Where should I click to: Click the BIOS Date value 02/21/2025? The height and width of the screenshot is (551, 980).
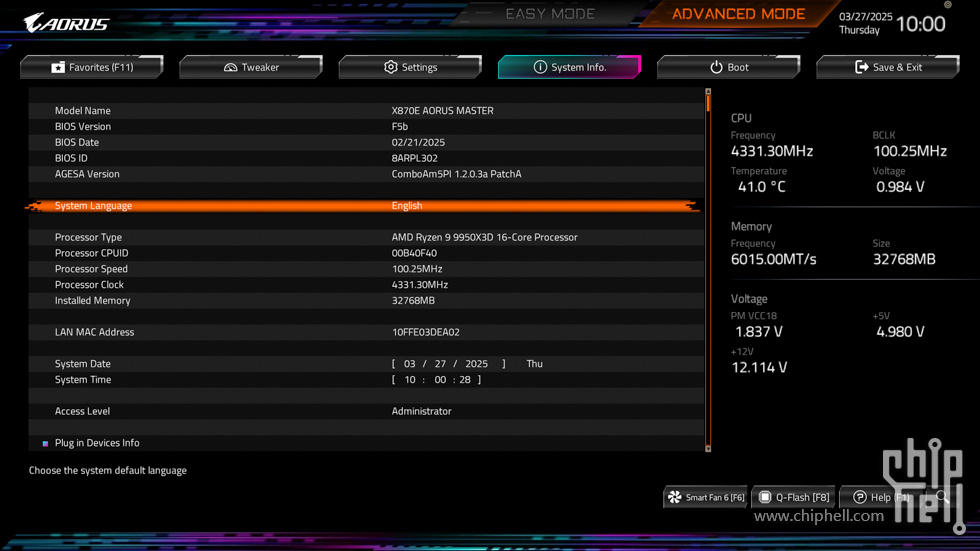tap(418, 142)
